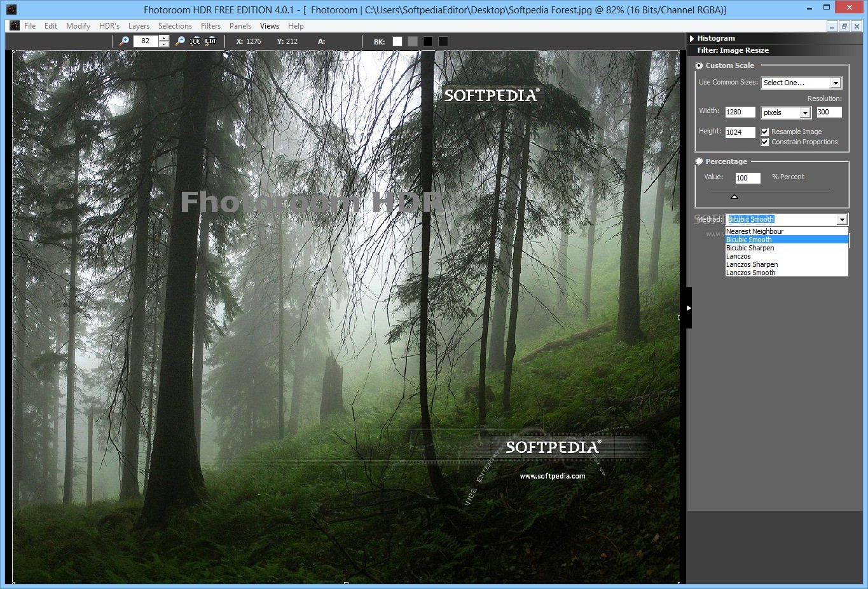Click the Percentage slider triangle handle
The height and width of the screenshot is (589, 868).
click(734, 197)
